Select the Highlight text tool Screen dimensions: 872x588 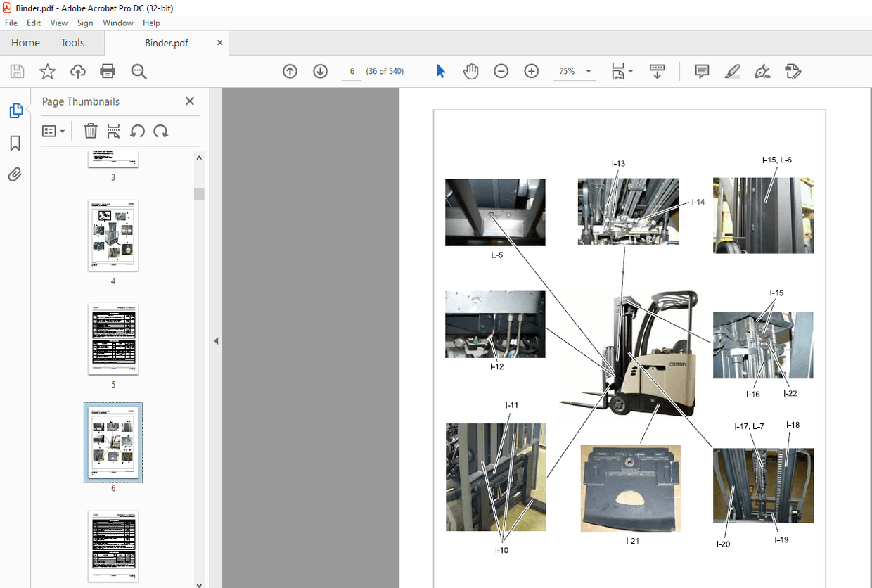(732, 71)
